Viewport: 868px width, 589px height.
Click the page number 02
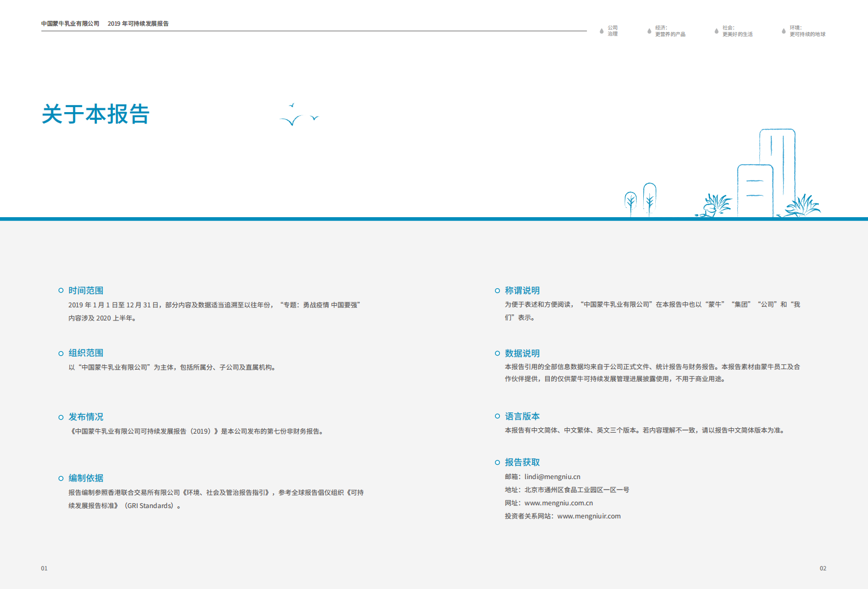(823, 569)
